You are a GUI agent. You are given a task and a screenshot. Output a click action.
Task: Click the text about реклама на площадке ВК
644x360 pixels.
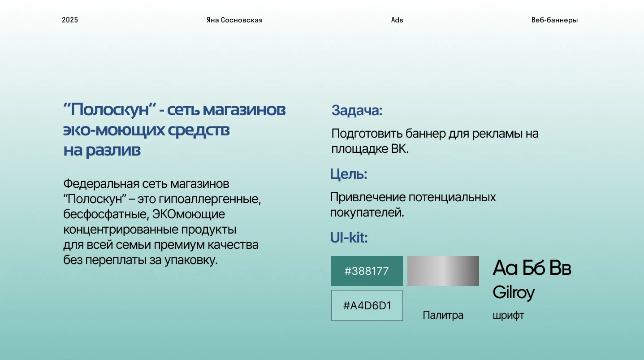point(434,139)
